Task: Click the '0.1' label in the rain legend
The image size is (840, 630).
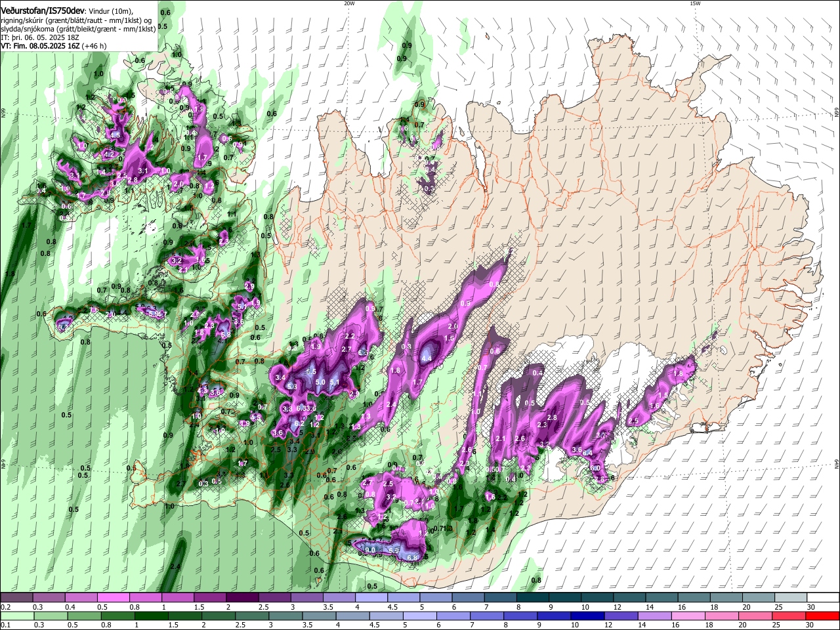Action: click(x=5, y=625)
